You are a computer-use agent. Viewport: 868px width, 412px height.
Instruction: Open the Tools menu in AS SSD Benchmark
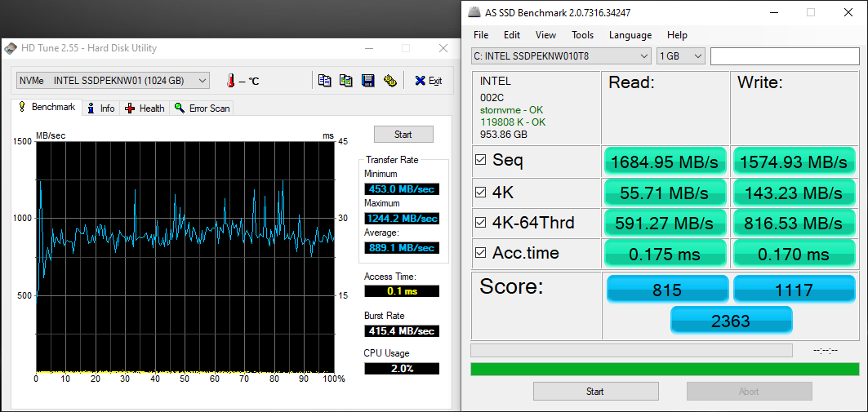(582, 35)
